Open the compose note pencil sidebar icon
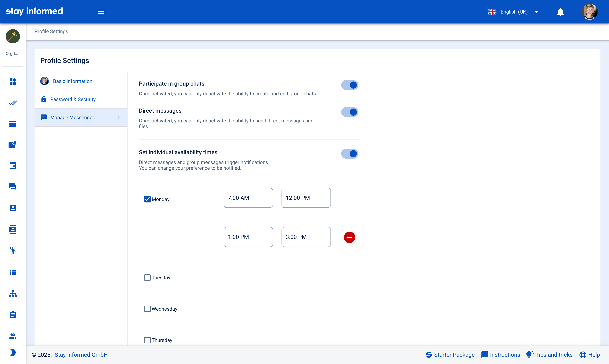 click(13, 145)
